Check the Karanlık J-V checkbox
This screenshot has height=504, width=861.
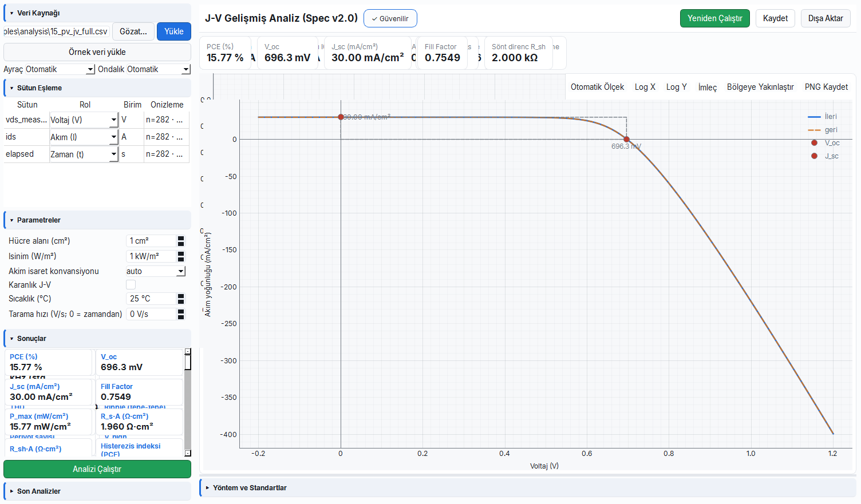click(131, 284)
